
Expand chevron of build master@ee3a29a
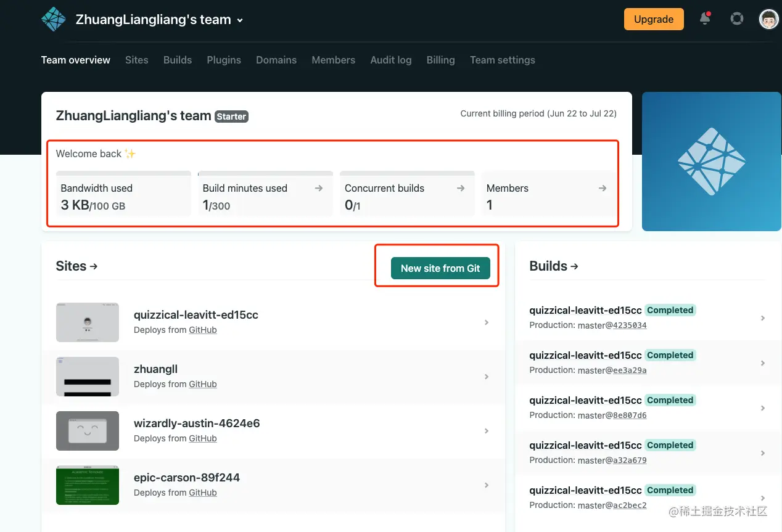763,363
